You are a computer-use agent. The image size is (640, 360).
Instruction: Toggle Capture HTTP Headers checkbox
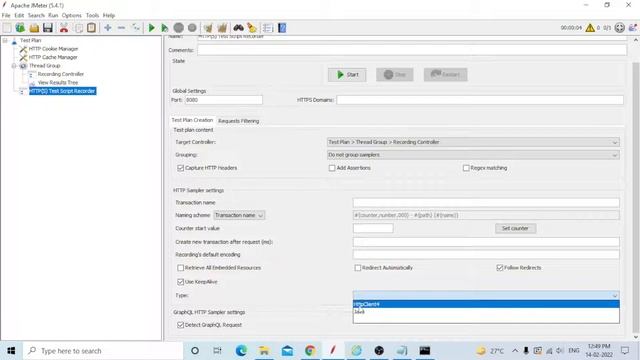180,168
